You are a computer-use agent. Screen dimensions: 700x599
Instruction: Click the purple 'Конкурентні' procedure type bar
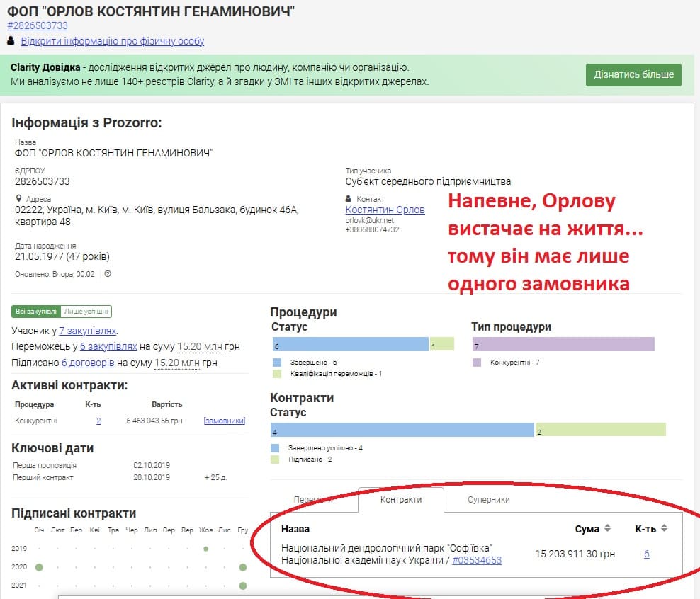[x=563, y=344]
